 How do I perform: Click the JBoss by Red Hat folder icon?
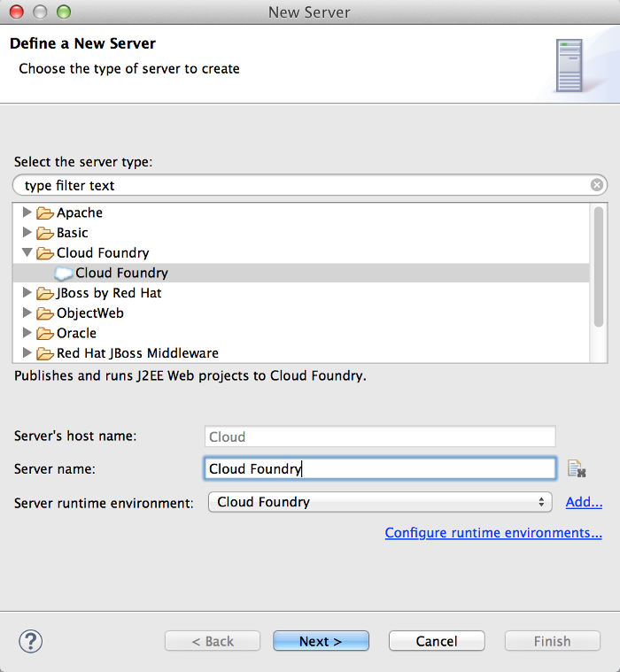tap(45, 293)
